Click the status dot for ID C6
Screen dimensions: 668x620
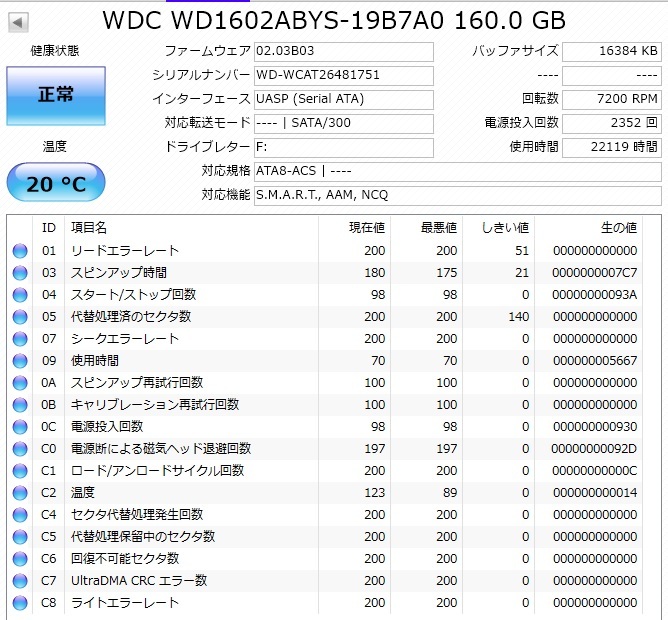tap(20, 559)
